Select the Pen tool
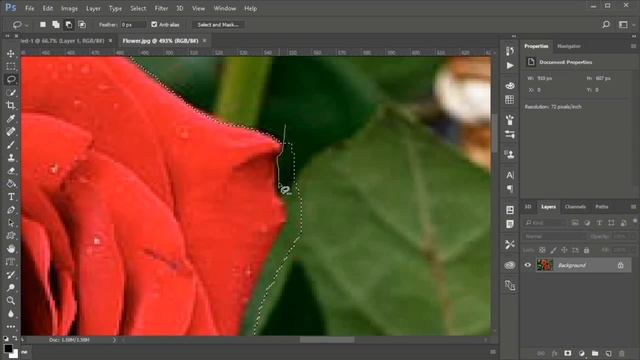640x360 pixels. (11, 210)
